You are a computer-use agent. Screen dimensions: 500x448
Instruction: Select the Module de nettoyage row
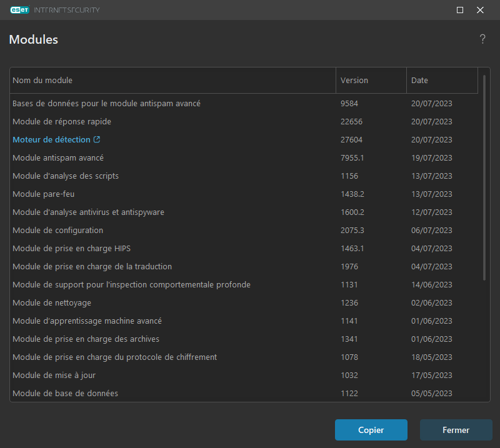(244, 302)
